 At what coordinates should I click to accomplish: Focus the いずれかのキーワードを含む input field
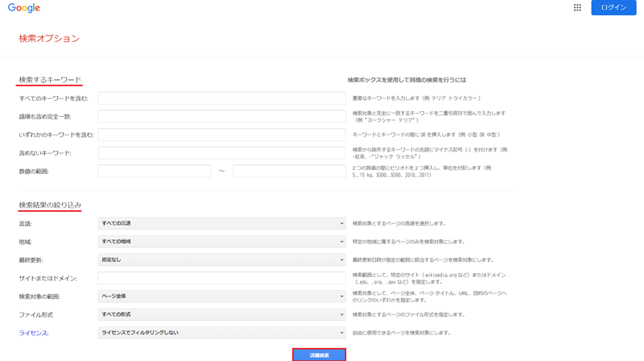point(222,135)
